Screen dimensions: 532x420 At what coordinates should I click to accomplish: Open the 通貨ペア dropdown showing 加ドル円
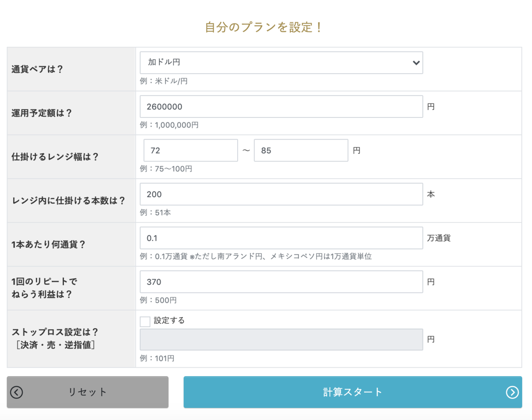281,62
